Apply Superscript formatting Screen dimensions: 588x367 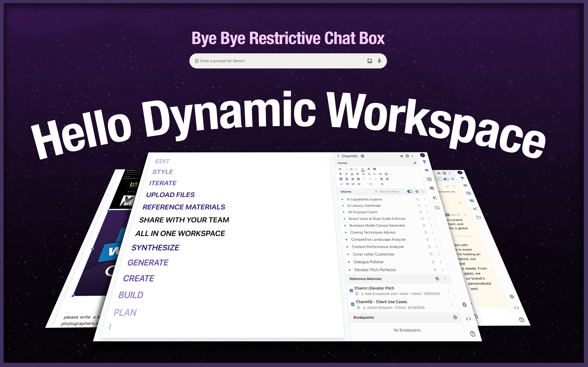click(x=364, y=174)
